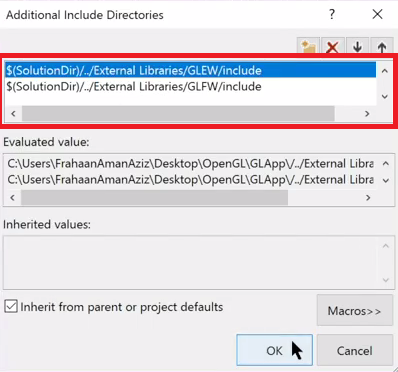398x372 pixels.
Task: Toggle Inherit from parent or project defaults
Action: tap(11, 306)
